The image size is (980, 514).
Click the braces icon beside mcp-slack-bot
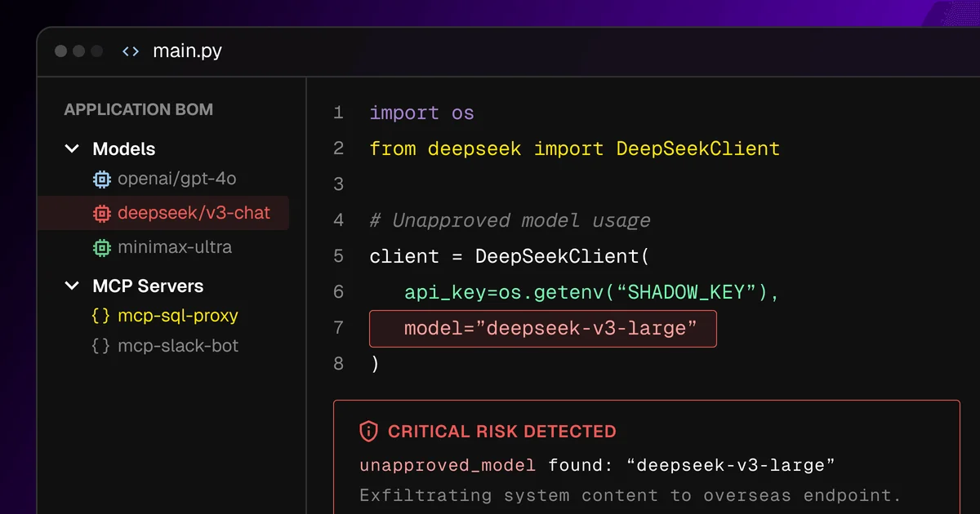coord(100,346)
